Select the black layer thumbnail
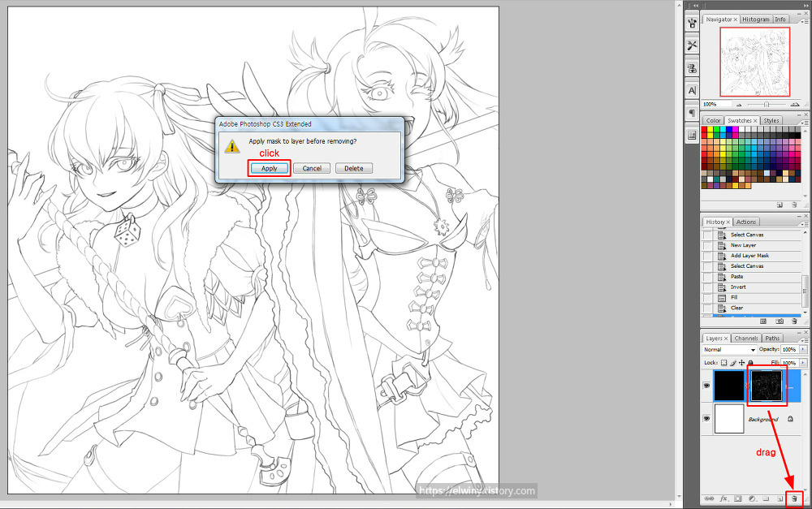The width and height of the screenshot is (812, 509). [x=729, y=386]
